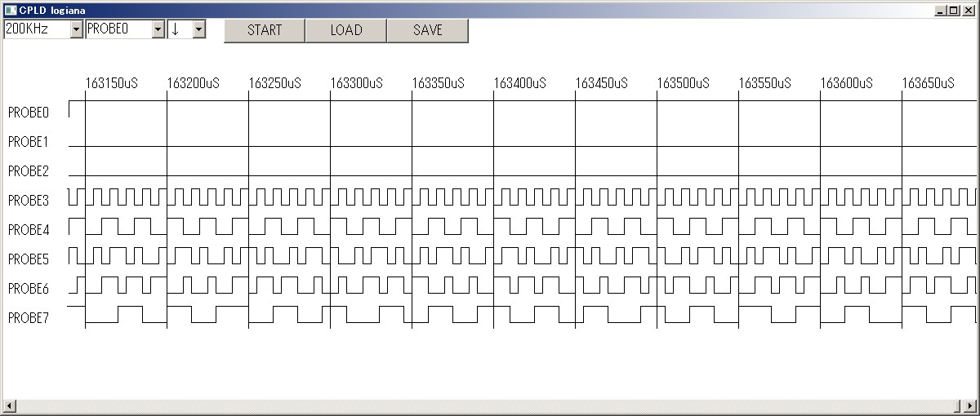Click the 163500uS time marker

click(684, 83)
